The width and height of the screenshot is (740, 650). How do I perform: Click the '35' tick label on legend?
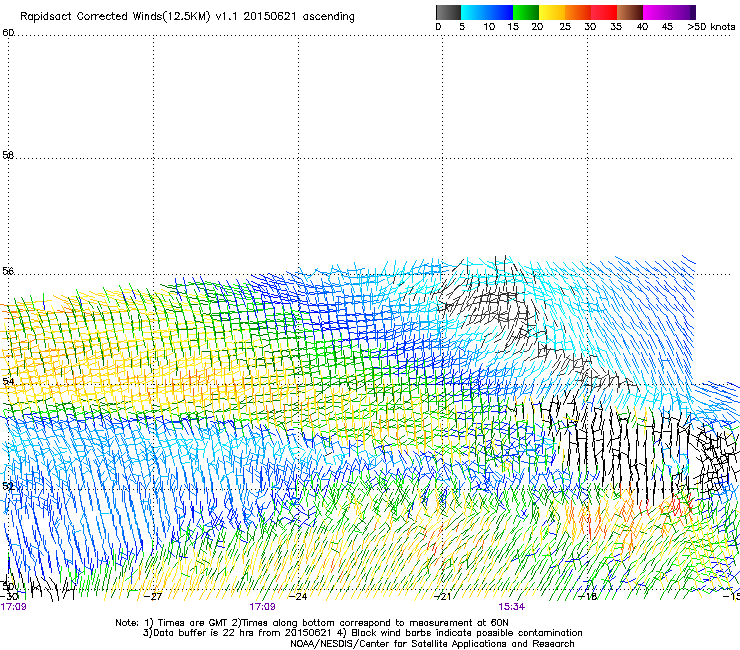pos(616,27)
